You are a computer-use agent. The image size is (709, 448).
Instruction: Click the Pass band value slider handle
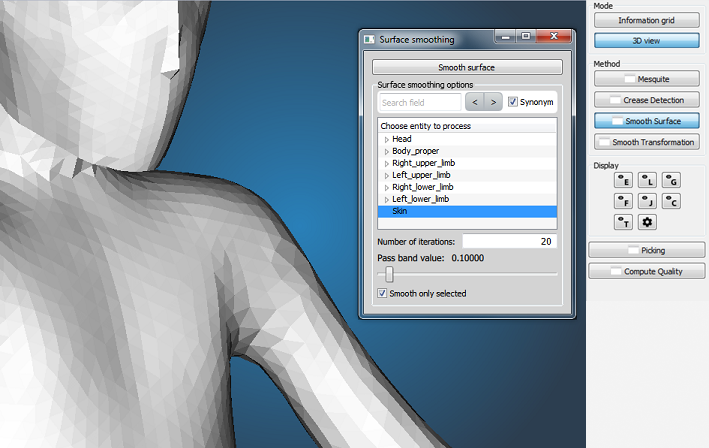coord(389,274)
